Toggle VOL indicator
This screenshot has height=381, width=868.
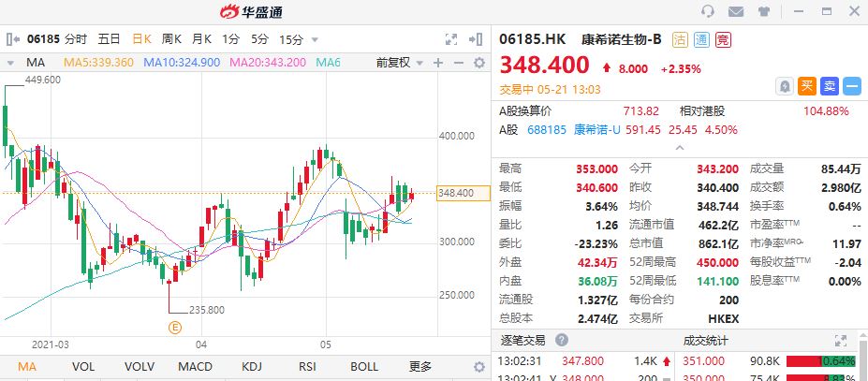click(x=83, y=367)
